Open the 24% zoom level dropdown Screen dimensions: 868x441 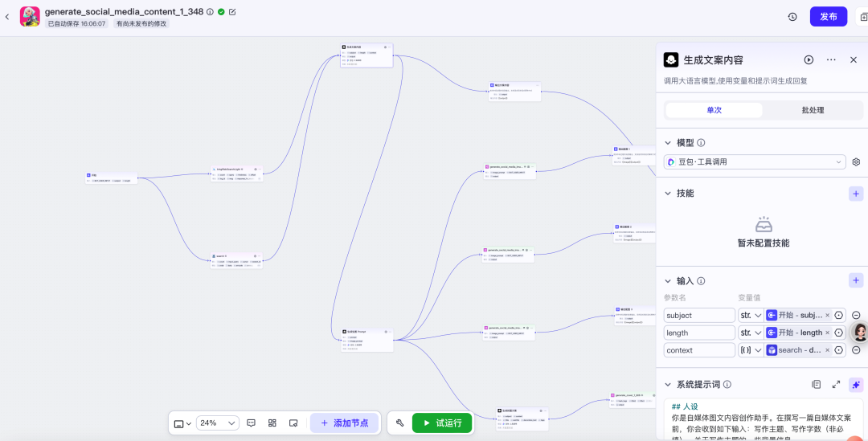(218, 423)
